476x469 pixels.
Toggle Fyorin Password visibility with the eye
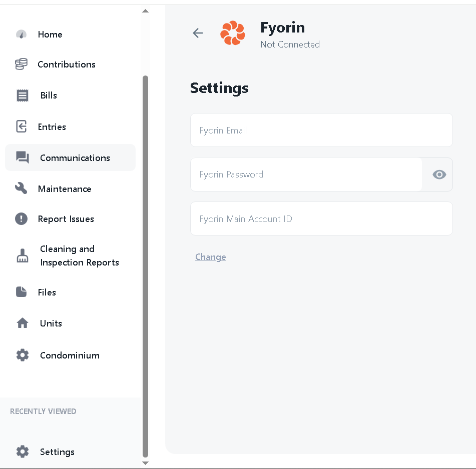click(439, 174)
